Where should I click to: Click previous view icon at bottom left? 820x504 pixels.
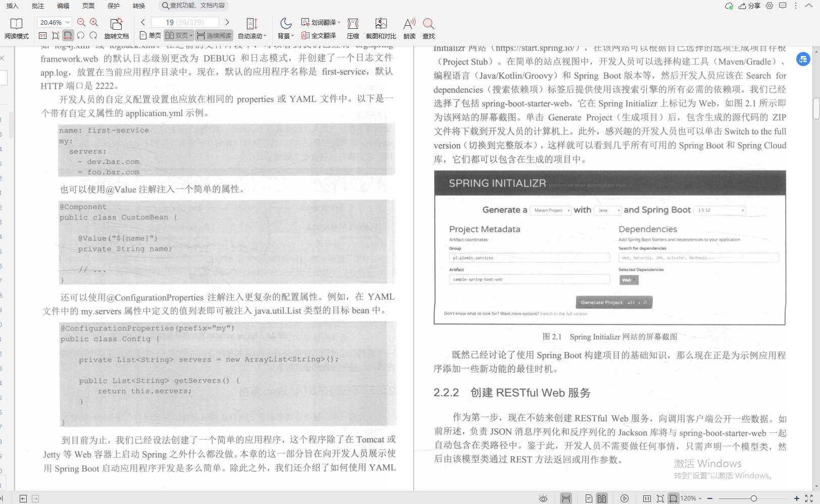point(23,498)
